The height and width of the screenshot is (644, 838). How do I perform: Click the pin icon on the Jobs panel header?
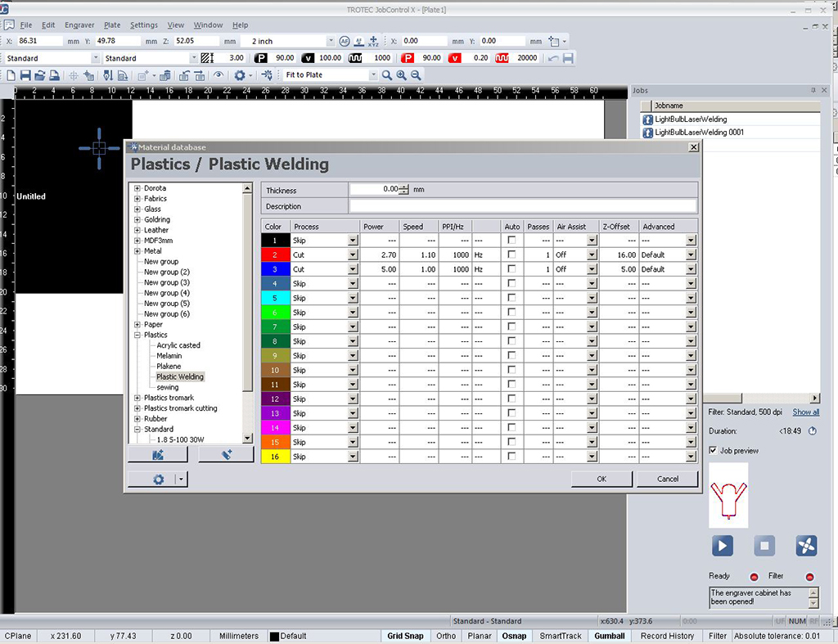pos(813,91)
